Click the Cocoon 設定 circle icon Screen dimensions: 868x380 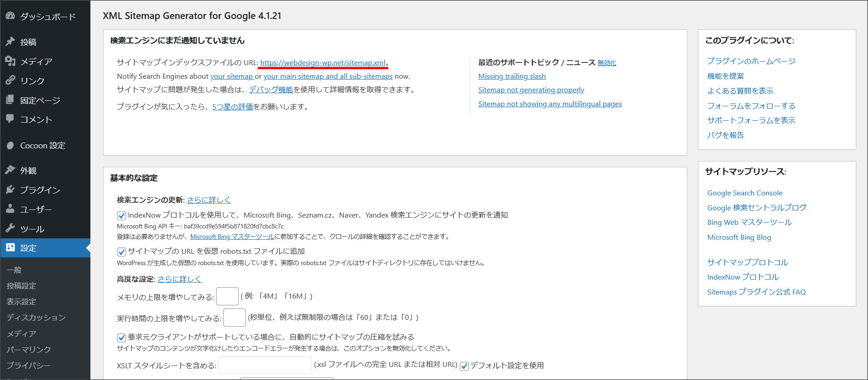[10, 146]
